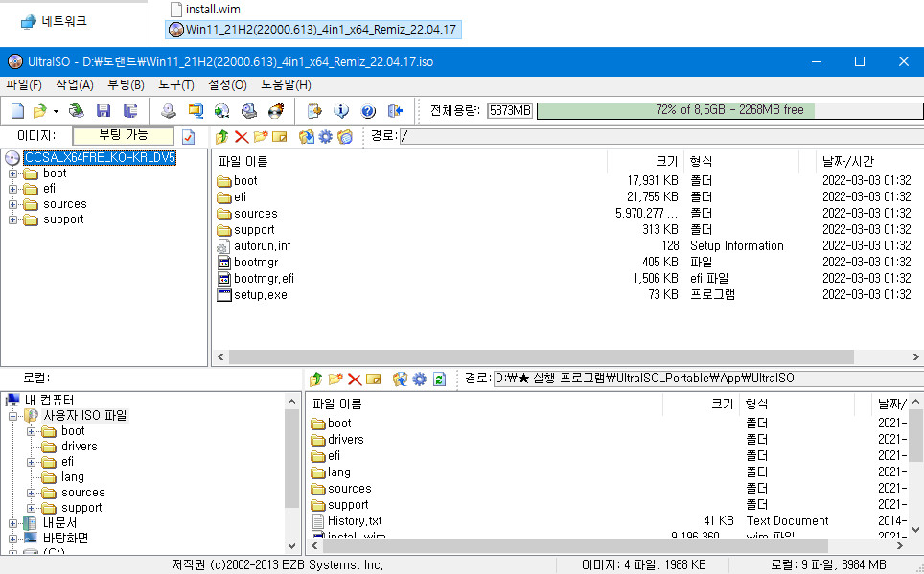Screen dimensions: 924x574
Task: Expand the 내문서 tree node
Action: point(12,523)
